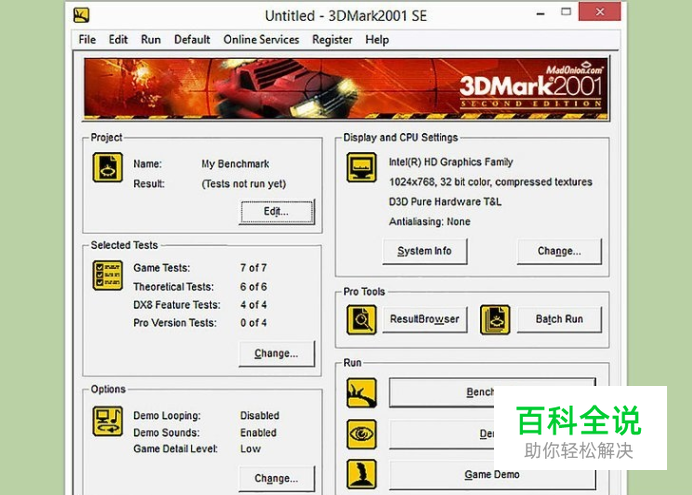Screen dimensions: 692x495
Task: Click the Demo Looping 'Disabled' value
Action: click(x=260, y=416)
